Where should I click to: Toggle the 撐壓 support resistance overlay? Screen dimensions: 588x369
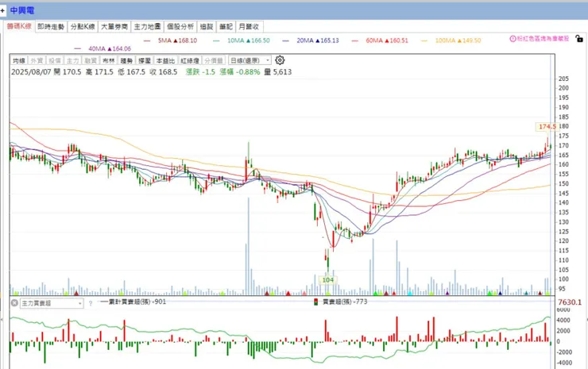pos(145,60)
